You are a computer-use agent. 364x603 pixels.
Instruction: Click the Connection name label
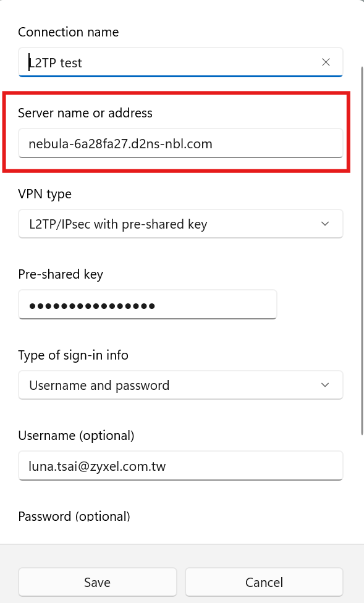69,32
